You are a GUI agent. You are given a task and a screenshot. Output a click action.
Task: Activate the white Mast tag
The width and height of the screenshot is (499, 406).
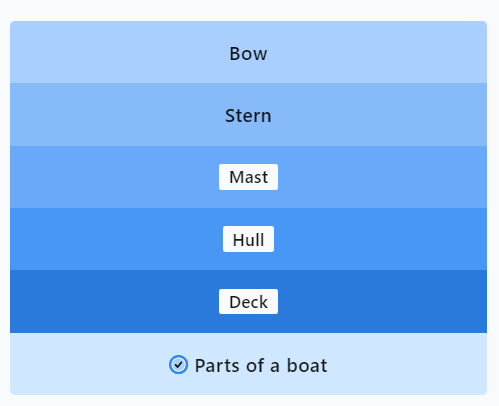(x=248, y=177)
